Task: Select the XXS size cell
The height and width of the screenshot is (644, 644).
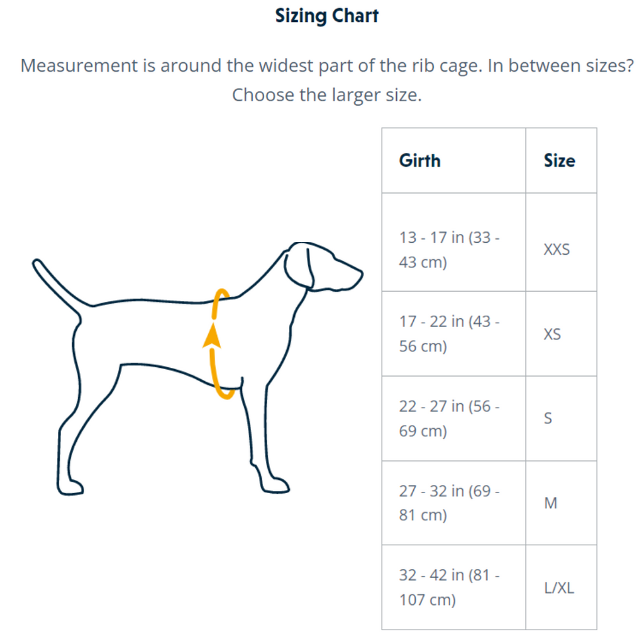Action: click(557, 250)
